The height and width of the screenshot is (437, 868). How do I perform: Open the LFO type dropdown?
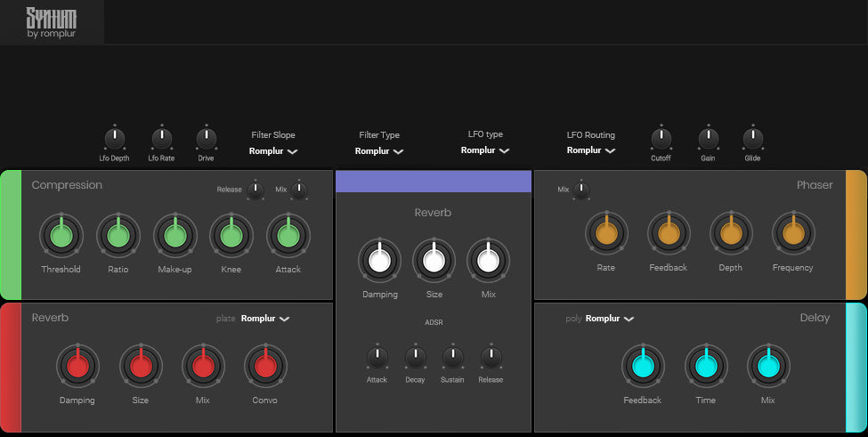click(485, 150)
